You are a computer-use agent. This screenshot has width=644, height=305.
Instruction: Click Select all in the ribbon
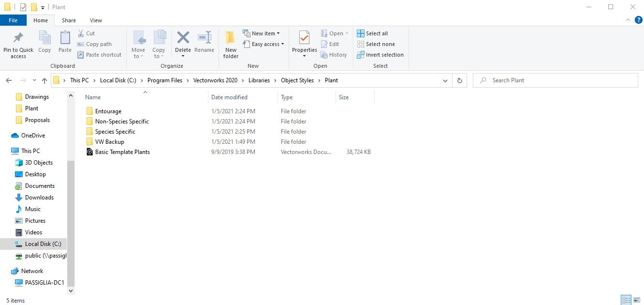[x=372, y=33]
